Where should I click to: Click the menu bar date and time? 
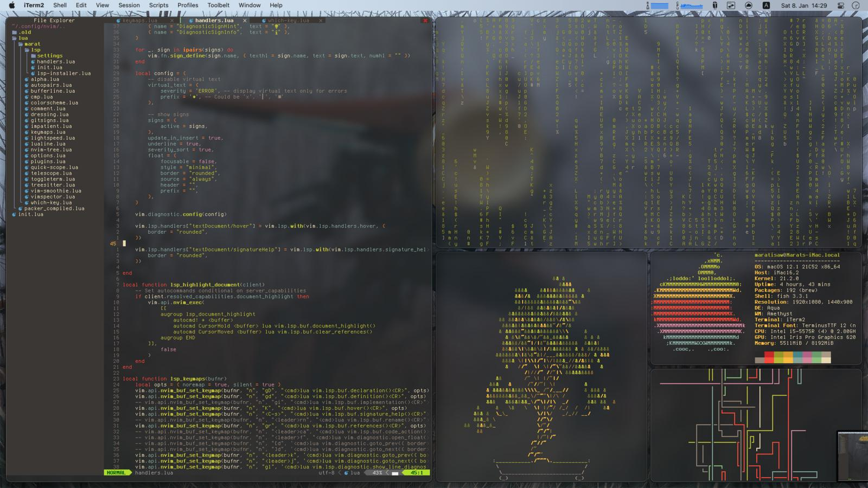(803, 5)
